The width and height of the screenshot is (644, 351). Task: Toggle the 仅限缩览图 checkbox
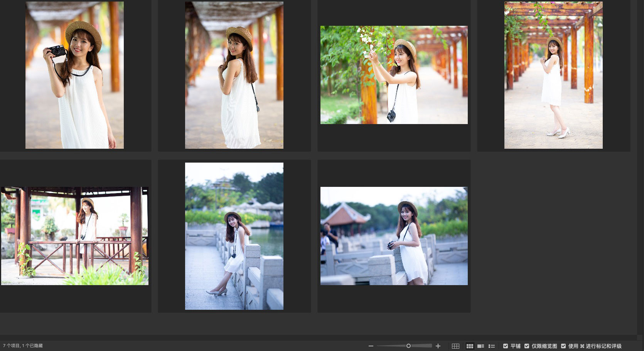[x=527, y=346]
